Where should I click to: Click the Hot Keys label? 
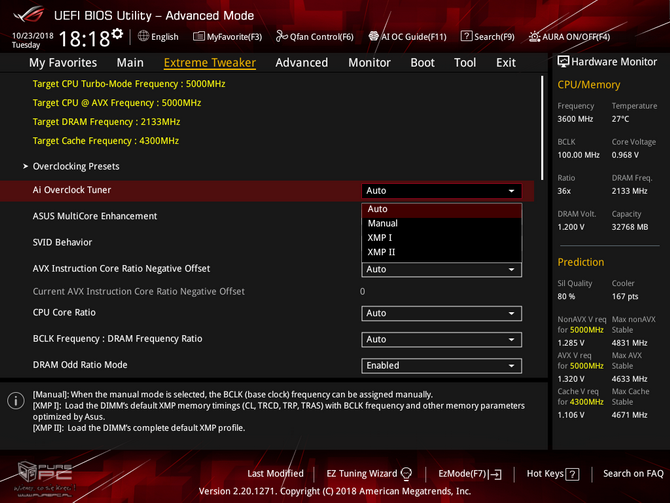(x=545, y=474)
